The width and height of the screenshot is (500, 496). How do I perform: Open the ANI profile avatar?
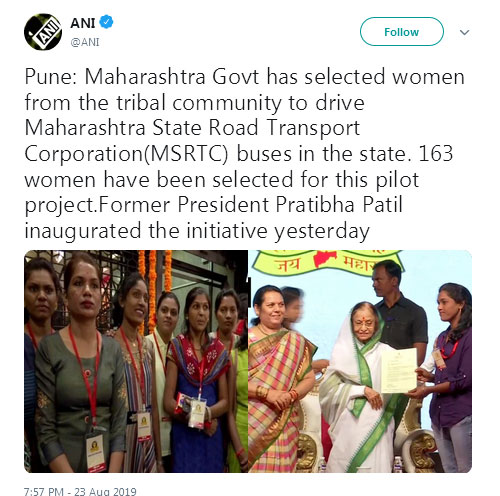click(43, 32)
